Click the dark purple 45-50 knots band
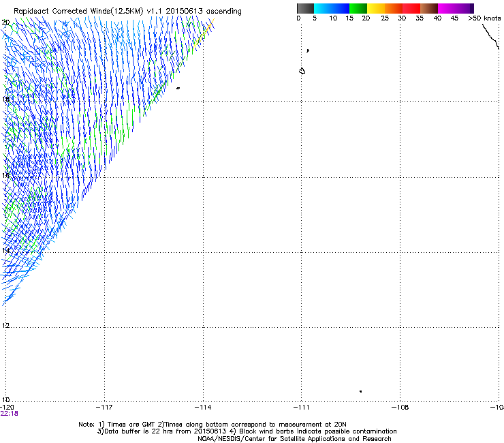504x443 pixels. coord(464,8)
